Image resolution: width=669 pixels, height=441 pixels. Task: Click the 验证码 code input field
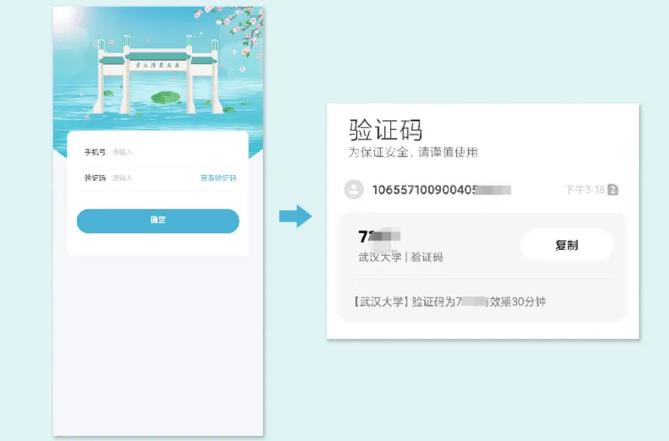coord(139,178)
